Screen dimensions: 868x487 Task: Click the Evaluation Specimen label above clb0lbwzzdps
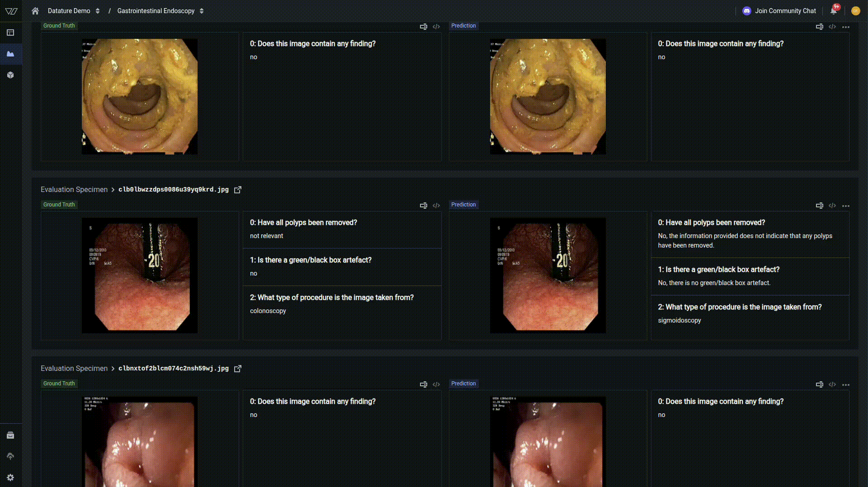(x=74, y=190)
